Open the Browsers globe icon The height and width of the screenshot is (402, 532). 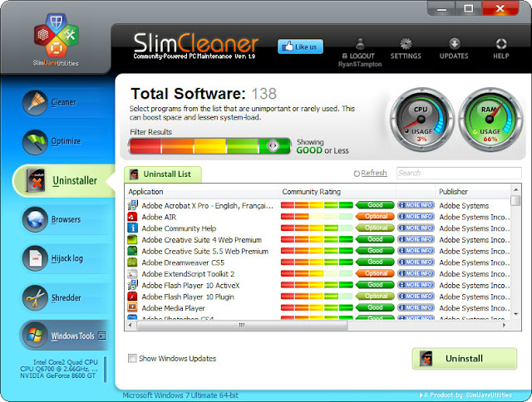[x=35, y=219]
